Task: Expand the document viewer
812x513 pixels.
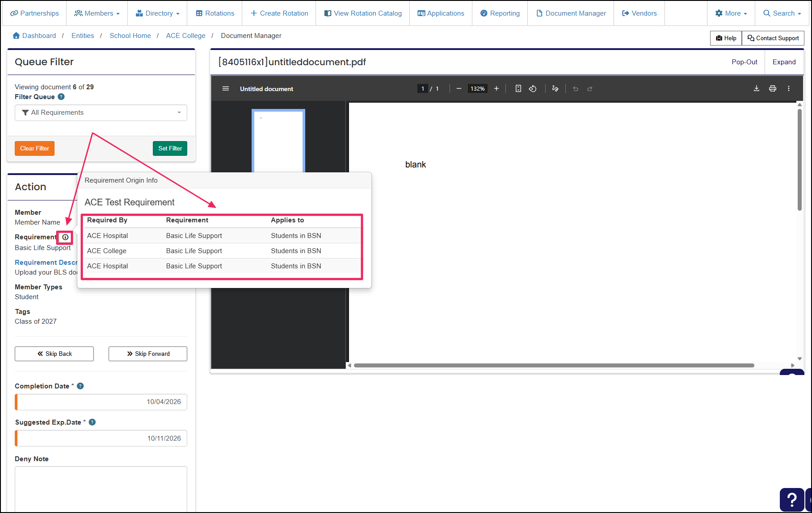Action: 784,62
